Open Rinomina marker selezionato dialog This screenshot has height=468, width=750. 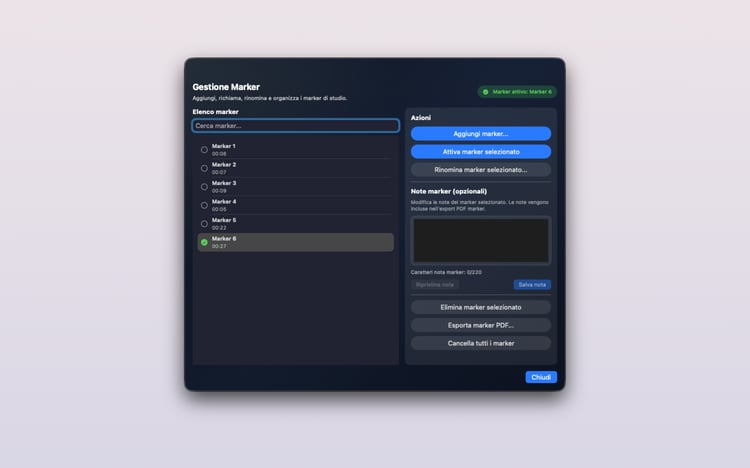tap(481, 170)
